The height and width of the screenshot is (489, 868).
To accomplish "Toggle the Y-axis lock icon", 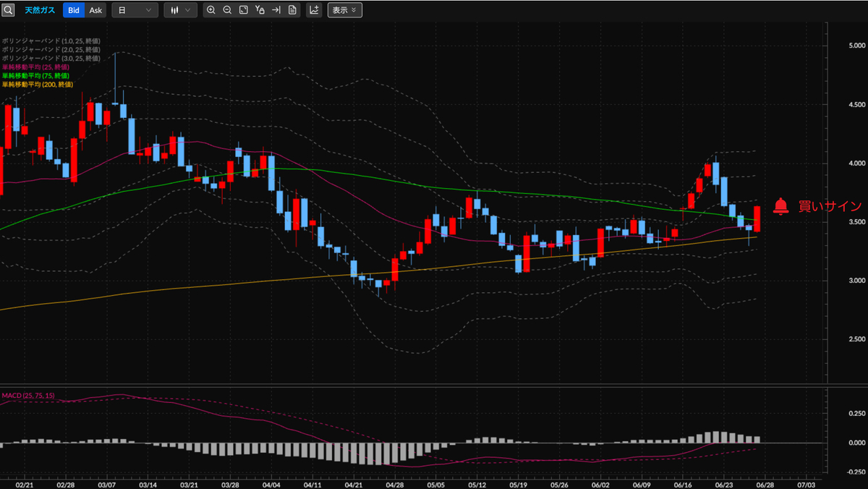I will point(260,10).
